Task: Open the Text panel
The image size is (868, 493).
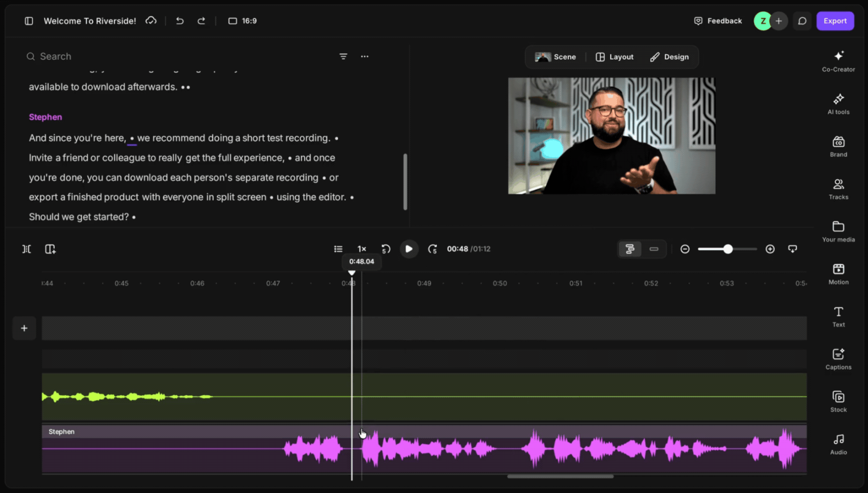Action: [x=838, y=317]
